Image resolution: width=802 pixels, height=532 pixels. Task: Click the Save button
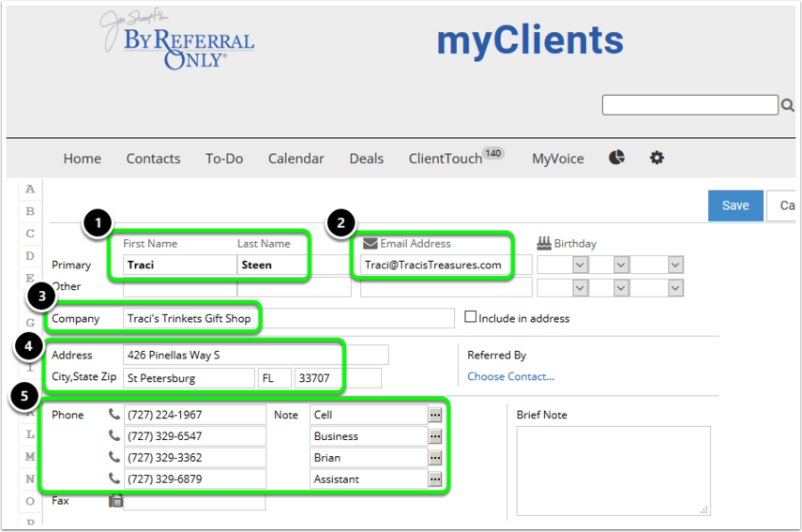coord(735,205)
